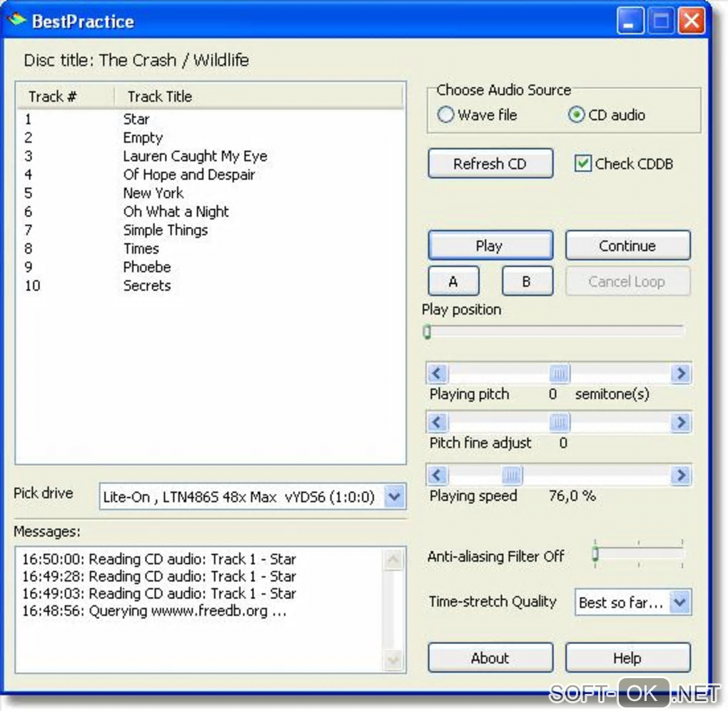Open the Time-stretch Quality dropdown

click(x=679, y=602)
